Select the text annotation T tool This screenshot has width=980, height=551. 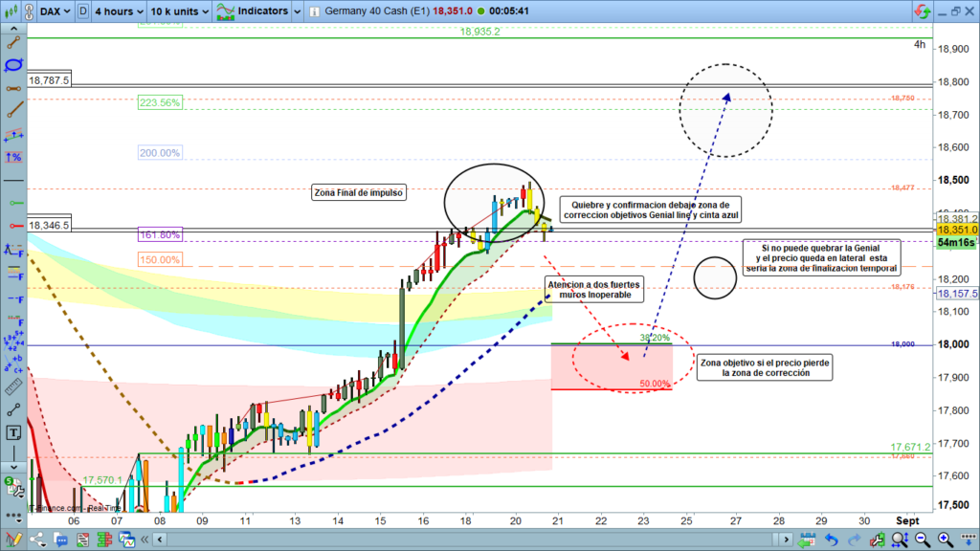click(13, 432)
